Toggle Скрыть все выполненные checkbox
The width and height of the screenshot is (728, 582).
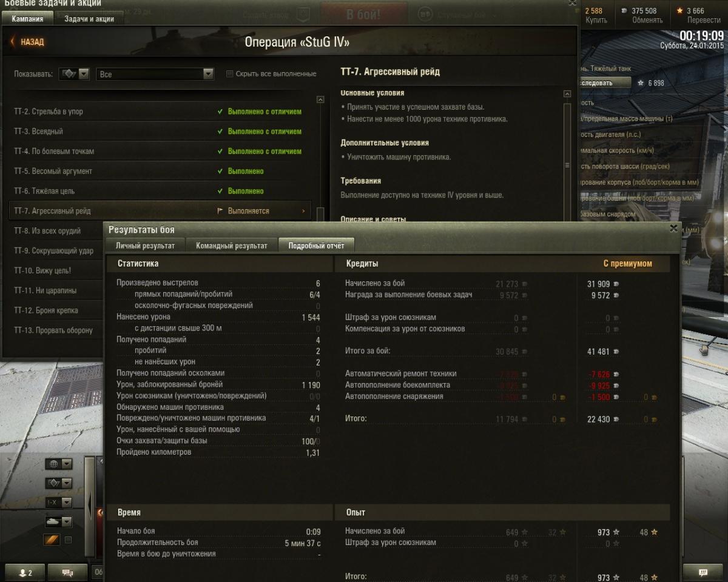229,74
